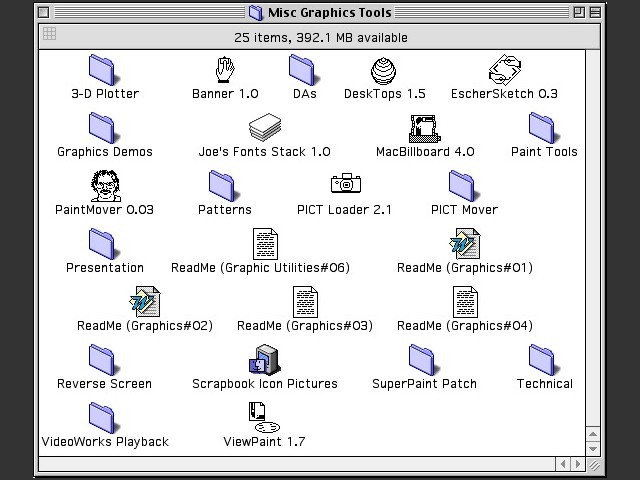Select the Joe's Fonts Stack 1.0 icon
This screenshot has width=640, height=480.
click(x=265, y=128)
